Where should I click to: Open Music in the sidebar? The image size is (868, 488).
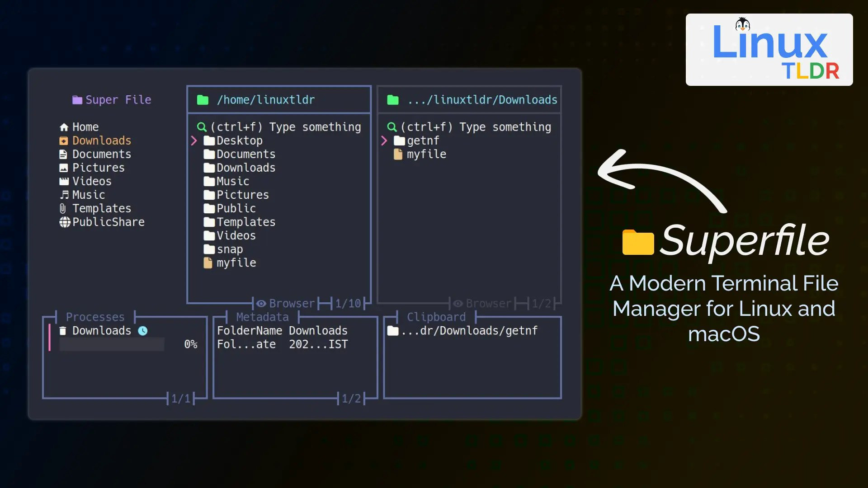pyautogui.click(x=89, y=195)
